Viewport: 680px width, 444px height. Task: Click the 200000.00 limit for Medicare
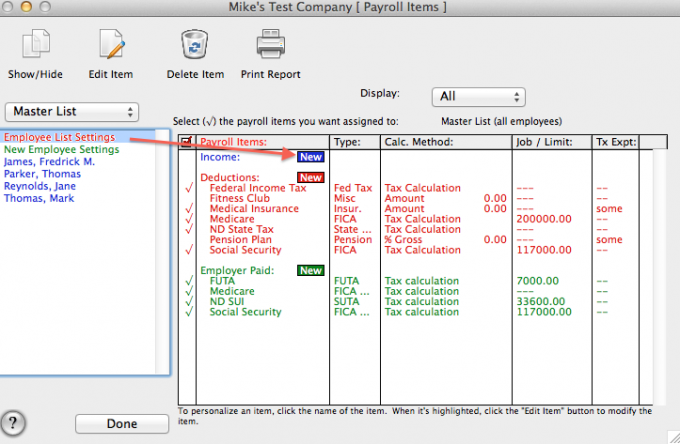(544, 219)
